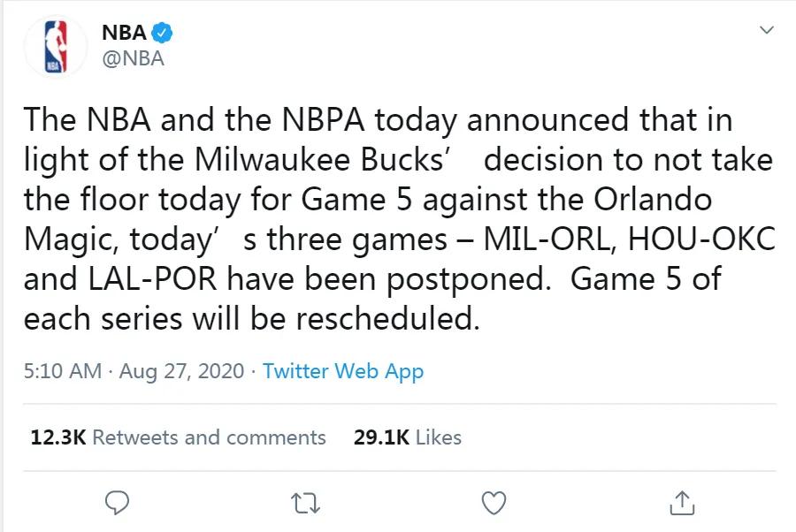Viewport: 796px width, 532px height.
Task: Open the share tweet options
Action: point(682,503)
